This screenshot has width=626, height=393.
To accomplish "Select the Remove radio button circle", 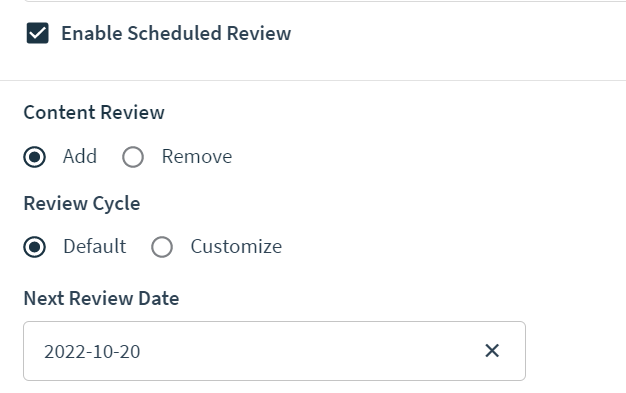I will click(x=133, y=157).
